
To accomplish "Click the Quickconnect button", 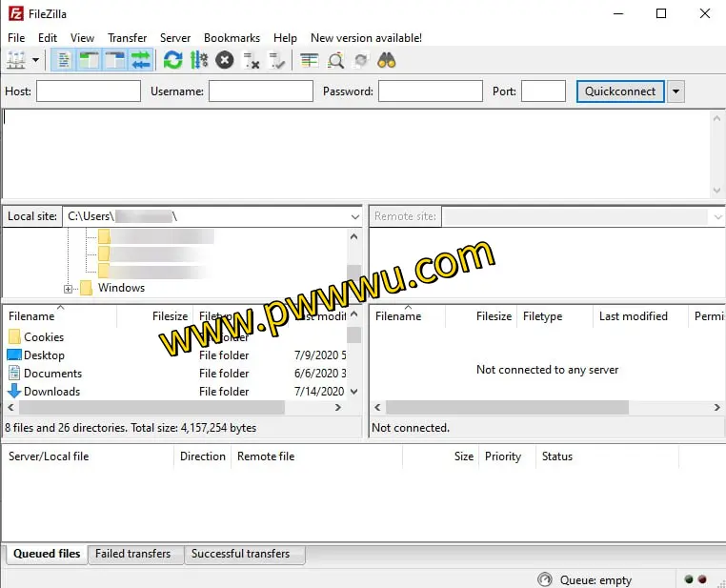I will (620, 91).
